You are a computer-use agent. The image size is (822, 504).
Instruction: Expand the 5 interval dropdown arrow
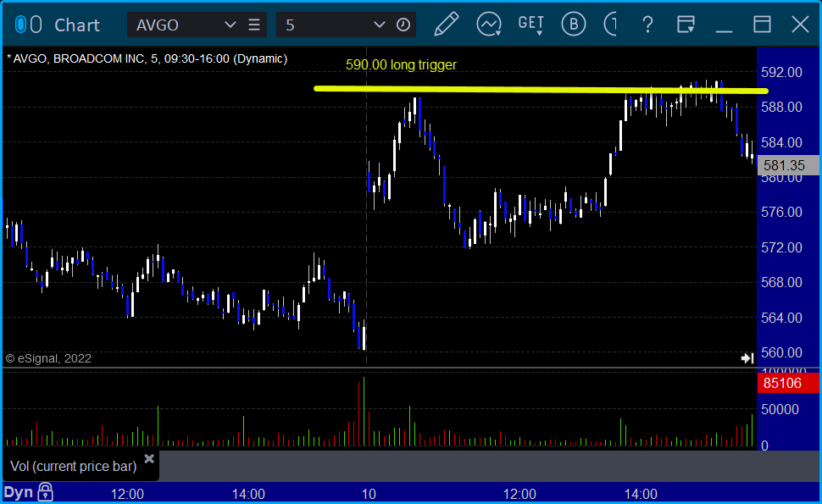(379, 25)
